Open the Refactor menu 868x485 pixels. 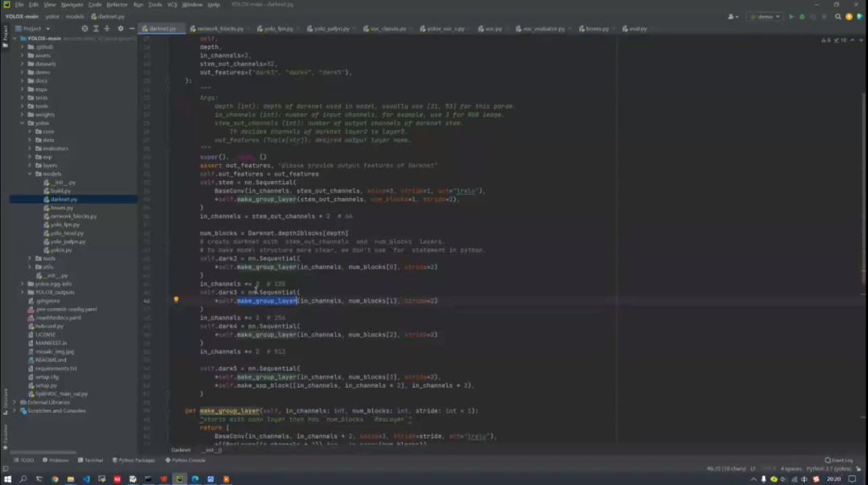pos(117,4)
